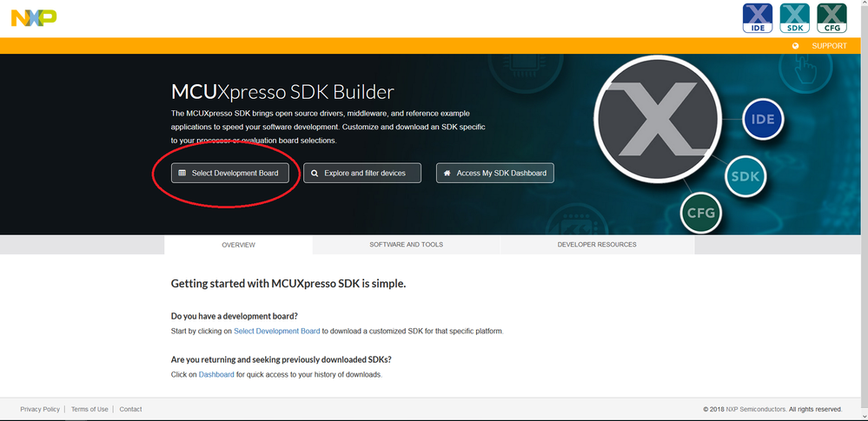Open the MCUXpresso SDK icon in header
The image size is (868, 421).
(x=794, y=18)
